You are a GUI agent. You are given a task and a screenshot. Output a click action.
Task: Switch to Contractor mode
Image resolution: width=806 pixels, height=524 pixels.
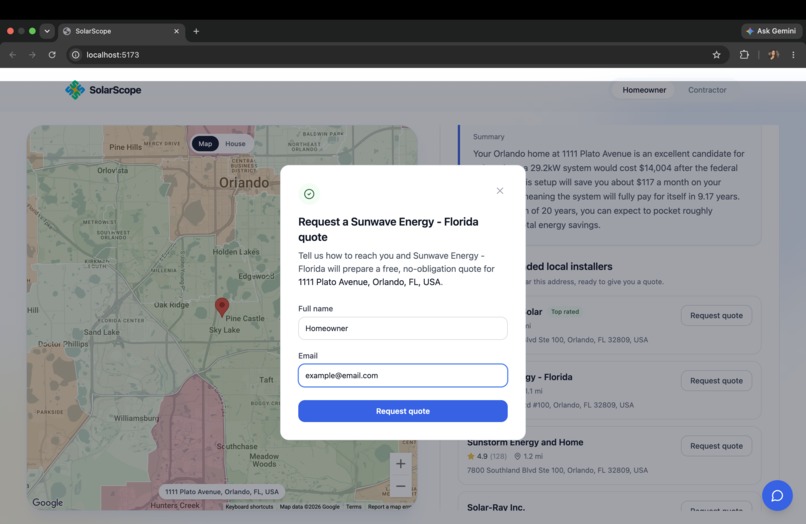click(x=707, y=90)
